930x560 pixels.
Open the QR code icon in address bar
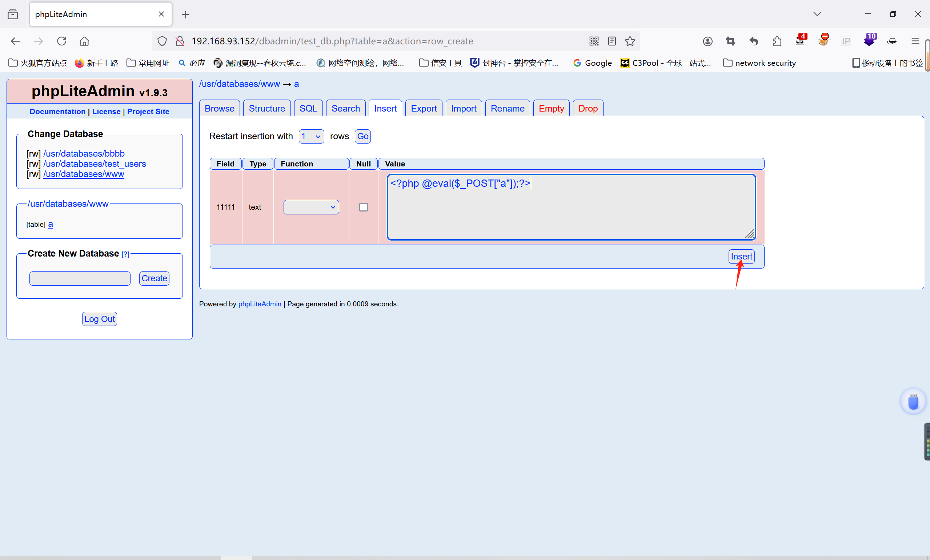[594, 41]
